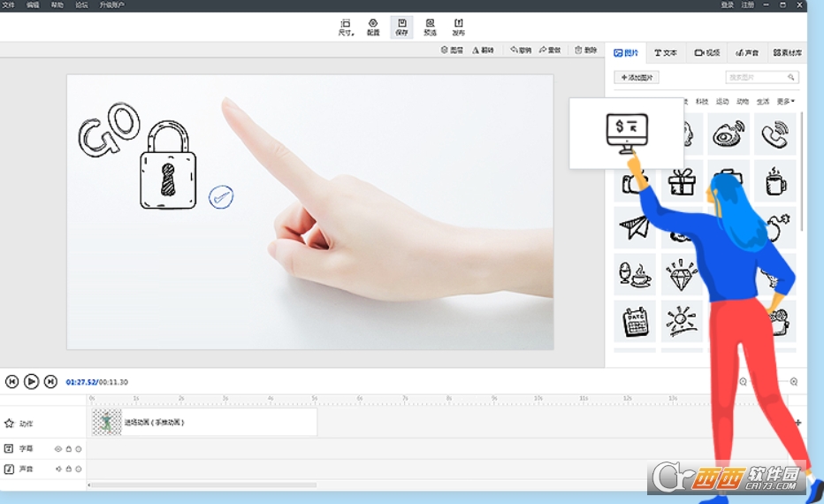Screen dimensions: 824x504
Task: Toggle the lock on the 字幕 track
Action: coord(68,449)
